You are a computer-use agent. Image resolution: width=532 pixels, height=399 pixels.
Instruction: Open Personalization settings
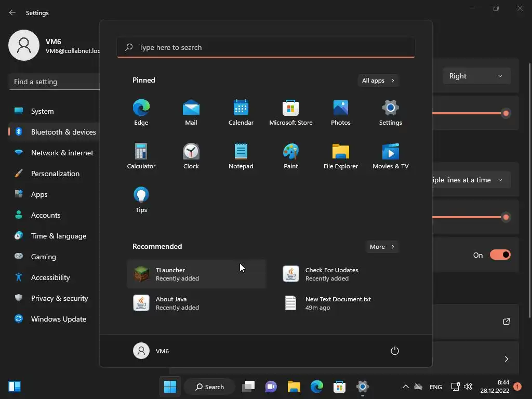point(54,174)
